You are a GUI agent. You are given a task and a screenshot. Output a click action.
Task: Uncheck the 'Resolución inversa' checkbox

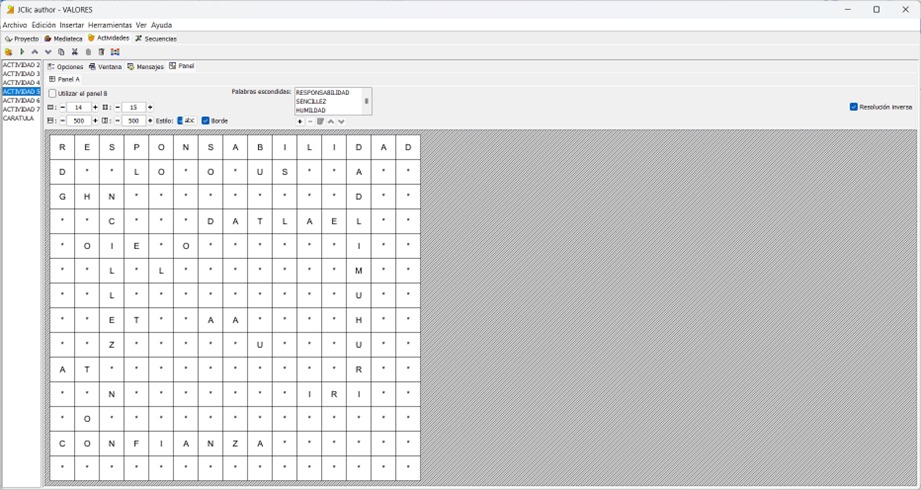(853, 107)
